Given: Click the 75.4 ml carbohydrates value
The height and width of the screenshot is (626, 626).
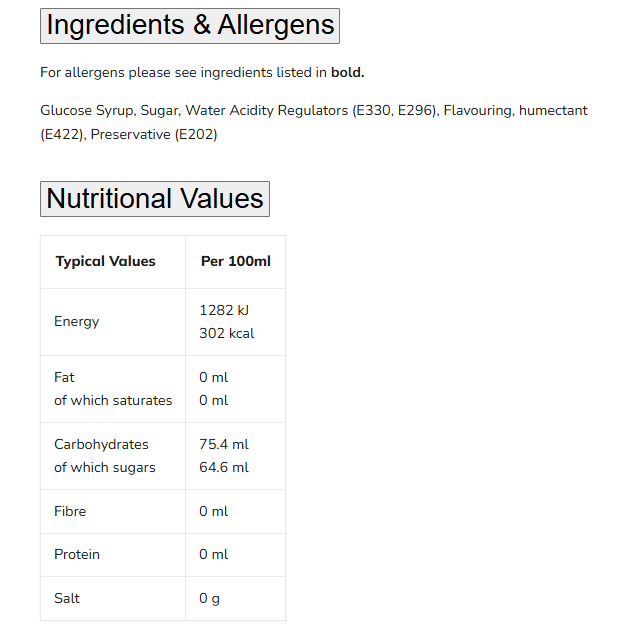Looking at the screenshot, I should (224, 444).
